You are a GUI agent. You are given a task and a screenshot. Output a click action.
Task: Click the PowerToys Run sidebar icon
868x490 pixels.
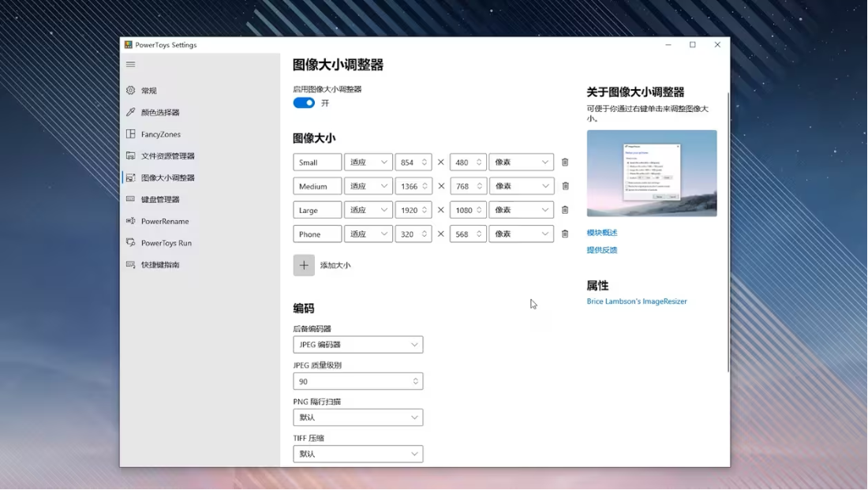point(131,242)
